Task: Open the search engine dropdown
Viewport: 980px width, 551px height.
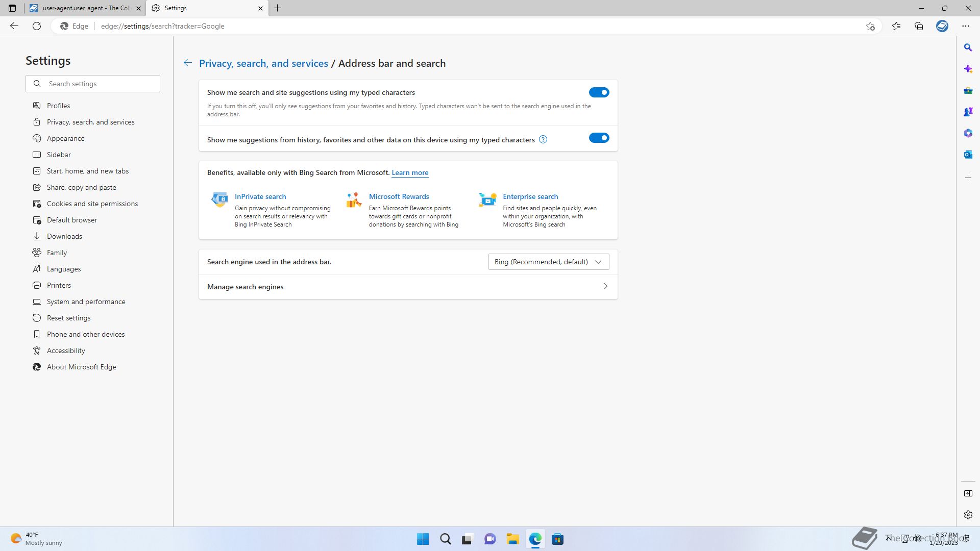Action: click(549, 262)
